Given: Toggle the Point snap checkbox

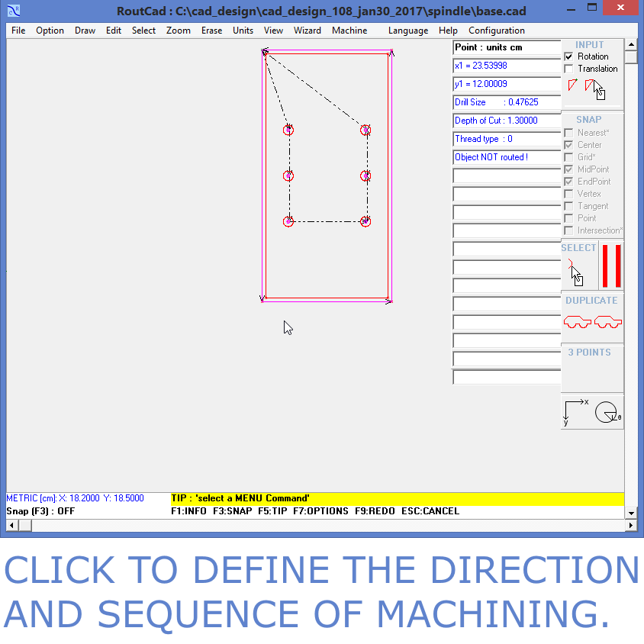Looking at the screenshot, I should pyautogui.click(x=568, y=218).
